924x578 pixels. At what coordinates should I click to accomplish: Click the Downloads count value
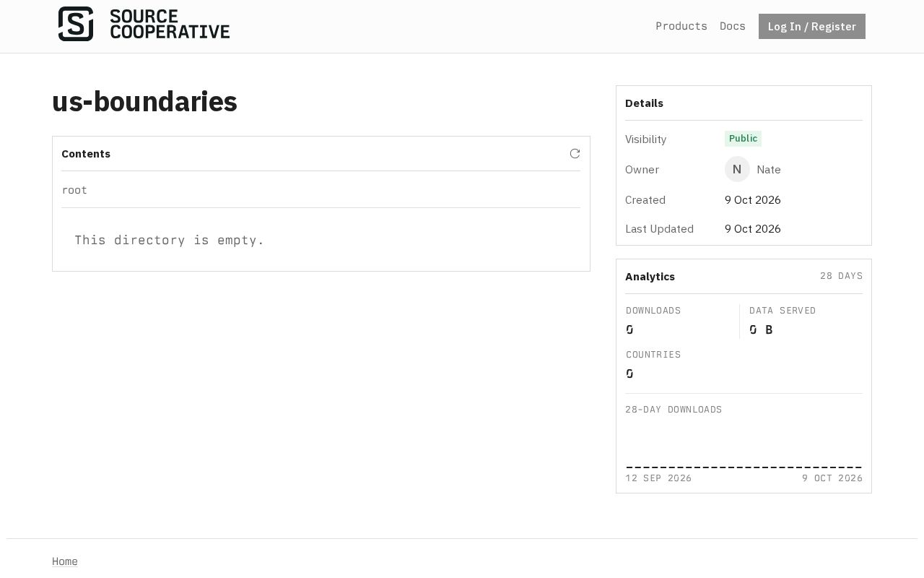[x=629, y=329]
